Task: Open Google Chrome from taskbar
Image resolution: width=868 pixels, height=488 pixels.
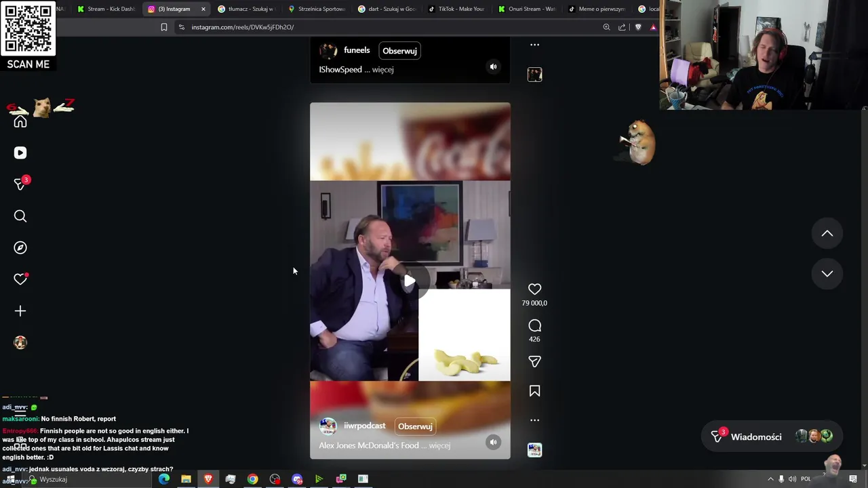Action: pyautogui.click(x=252, y=479)
